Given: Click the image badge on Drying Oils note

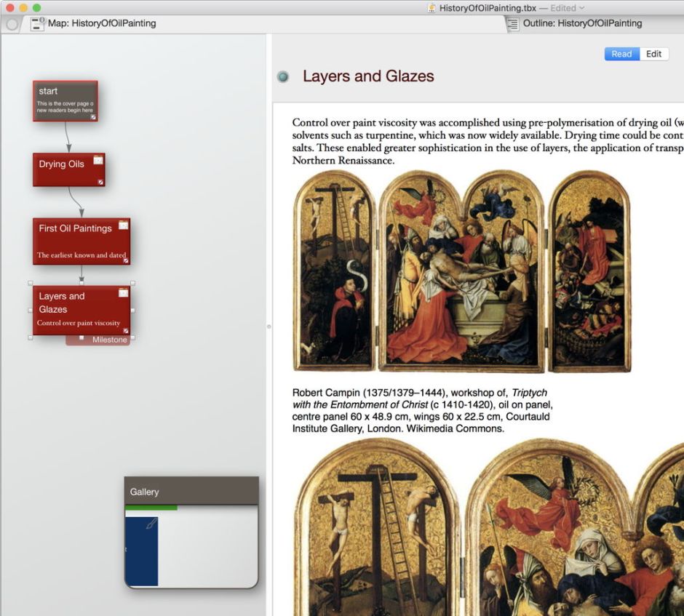Looking at the screenshot, I should [x=98, y=160].
